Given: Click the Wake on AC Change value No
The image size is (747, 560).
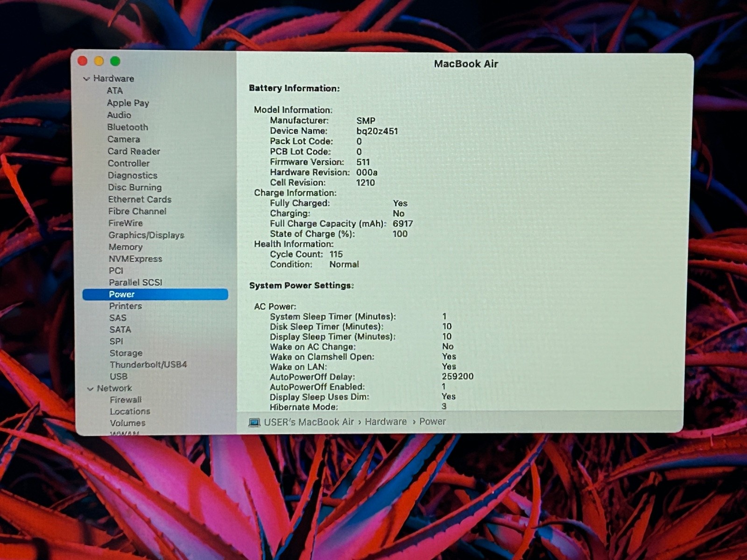Looking at the screenshot, I should (x=448, y=347).
